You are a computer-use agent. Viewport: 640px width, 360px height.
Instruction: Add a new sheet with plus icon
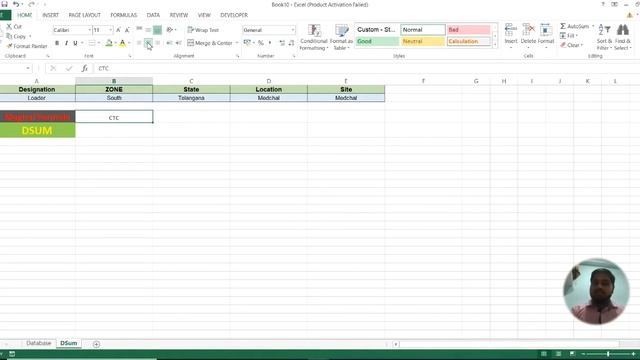click(96, 344)
